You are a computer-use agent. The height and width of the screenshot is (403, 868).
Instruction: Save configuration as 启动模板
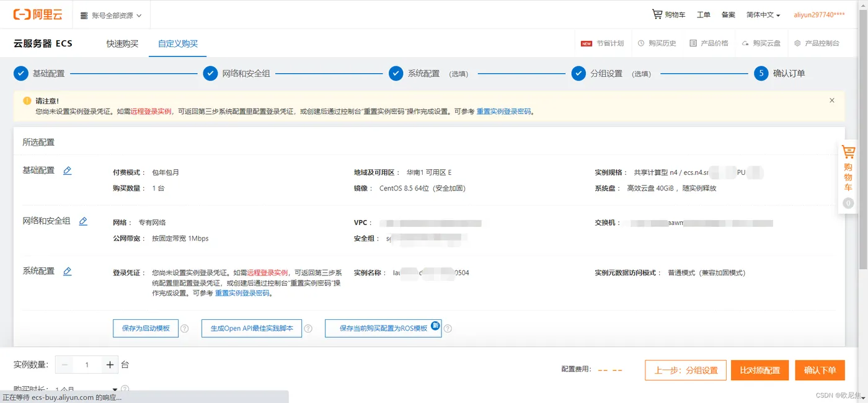(x=144, y=328)
